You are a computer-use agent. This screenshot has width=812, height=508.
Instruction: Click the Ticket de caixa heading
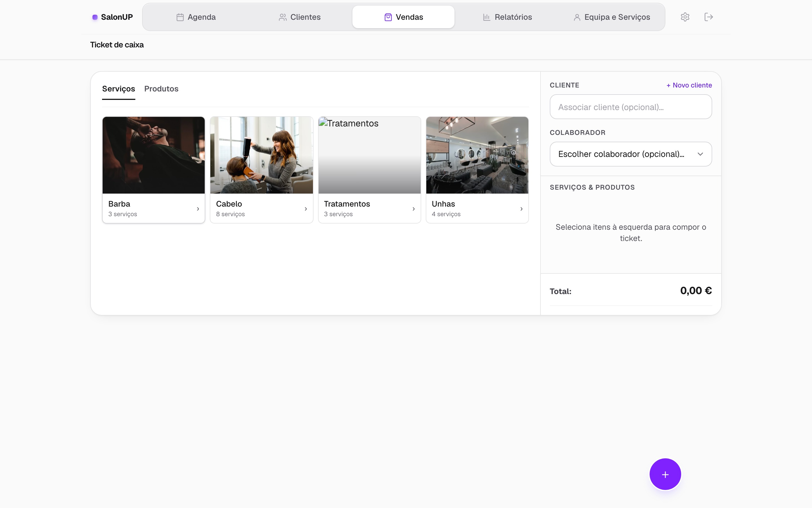tap(117, 45)
